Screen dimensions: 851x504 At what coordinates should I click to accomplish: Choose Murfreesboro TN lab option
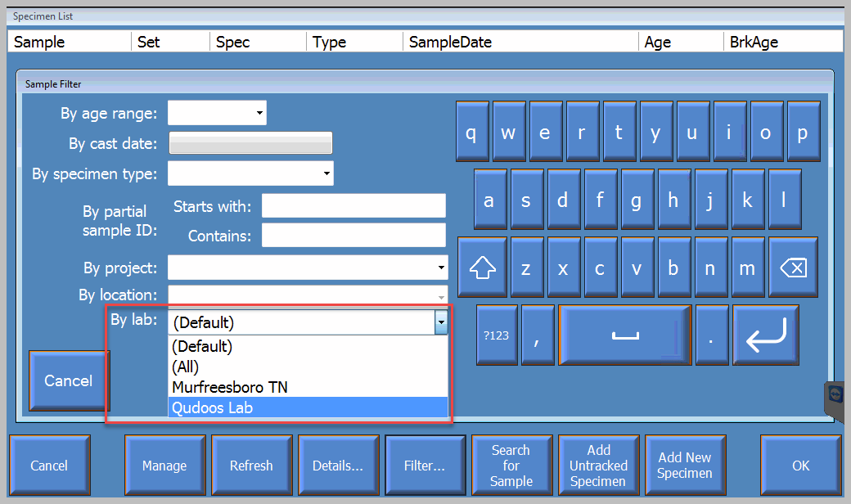[308, 387]
